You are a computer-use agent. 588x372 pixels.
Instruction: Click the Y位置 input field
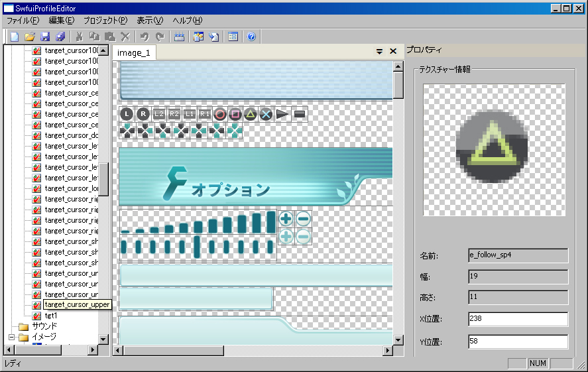pos(518,342)
